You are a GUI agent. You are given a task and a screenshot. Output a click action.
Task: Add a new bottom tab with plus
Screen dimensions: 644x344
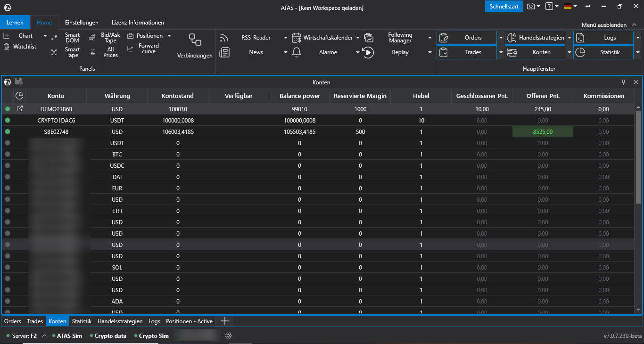[x=225, y=321]
